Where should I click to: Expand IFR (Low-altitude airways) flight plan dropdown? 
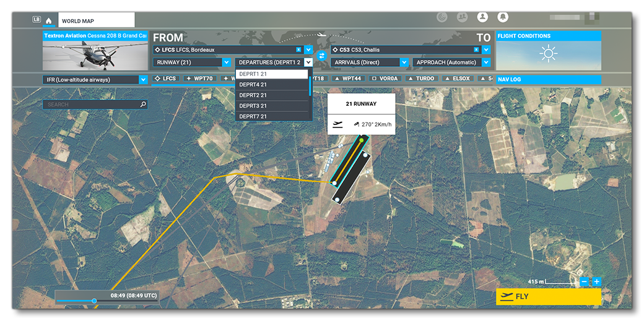[x=143, y=79]
